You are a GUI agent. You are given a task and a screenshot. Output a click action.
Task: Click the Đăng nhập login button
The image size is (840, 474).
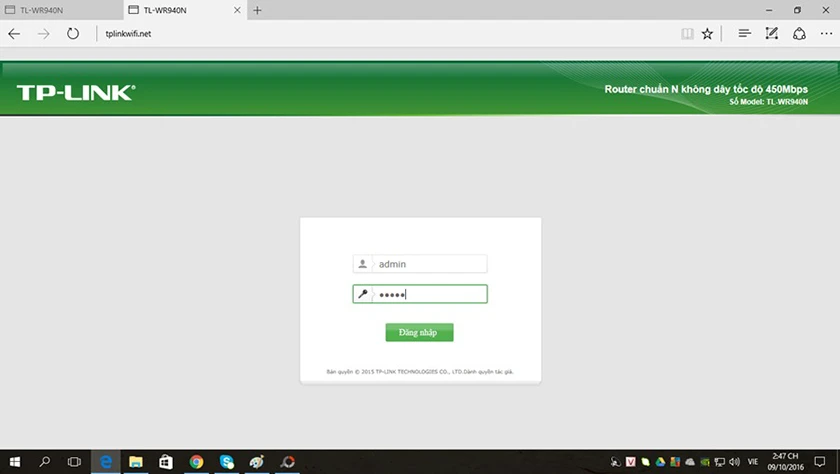[419, 332]
